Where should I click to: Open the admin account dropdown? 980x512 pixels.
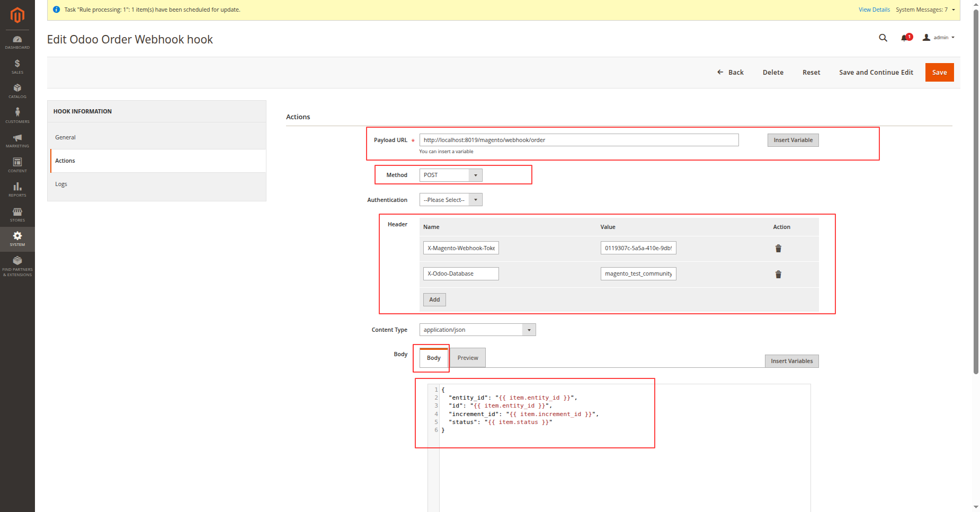point(939,38)
